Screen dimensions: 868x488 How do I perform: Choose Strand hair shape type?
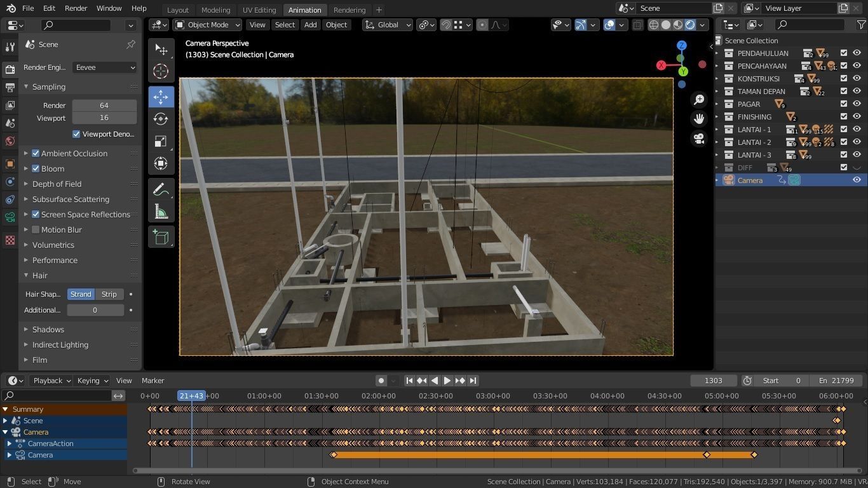81,294
